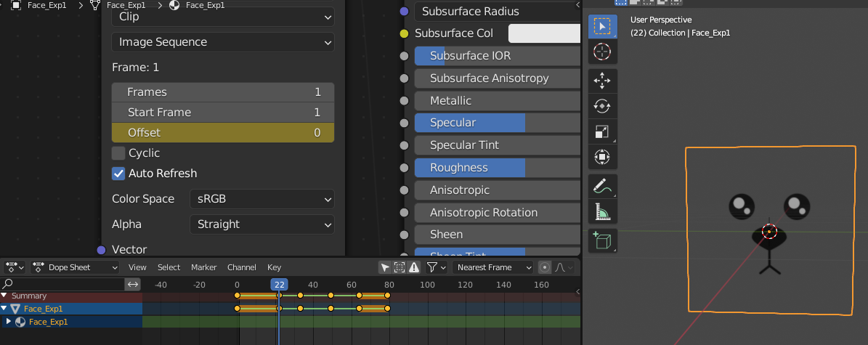Open the Nearest Frame snapping dropdown
This screenshot has width=868, height=345.
coord(492,267)
